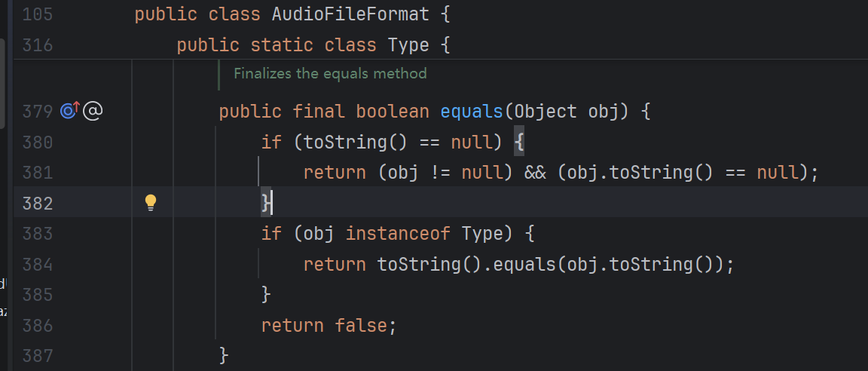Click line number 386 in the gutter
This screenshot has height=371, width=868.
click(x=38, y=325)
